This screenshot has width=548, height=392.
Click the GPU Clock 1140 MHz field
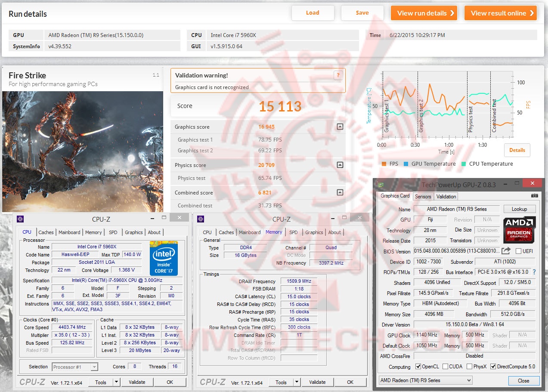[x=427, y=335]
